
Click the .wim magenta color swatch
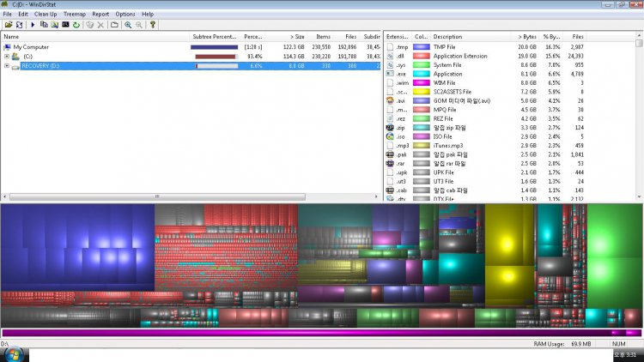tap(422, 83)
